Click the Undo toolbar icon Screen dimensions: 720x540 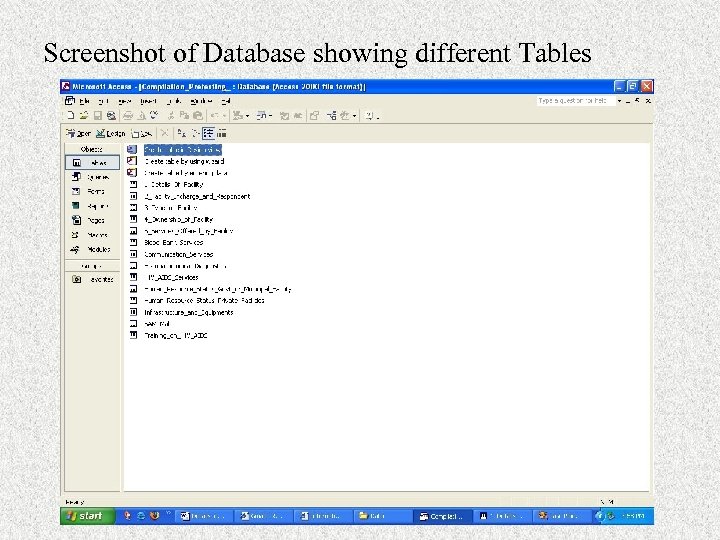click(x=214, y=115)
